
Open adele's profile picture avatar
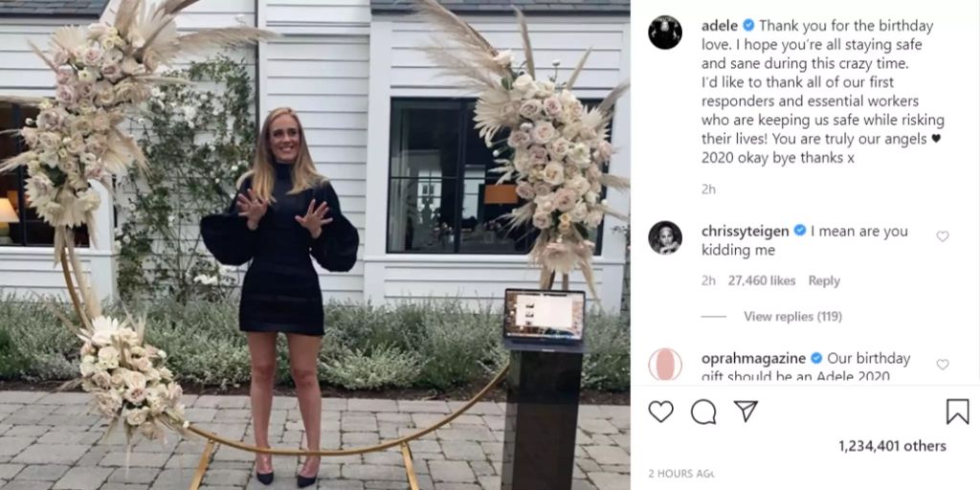coord(665,32)
